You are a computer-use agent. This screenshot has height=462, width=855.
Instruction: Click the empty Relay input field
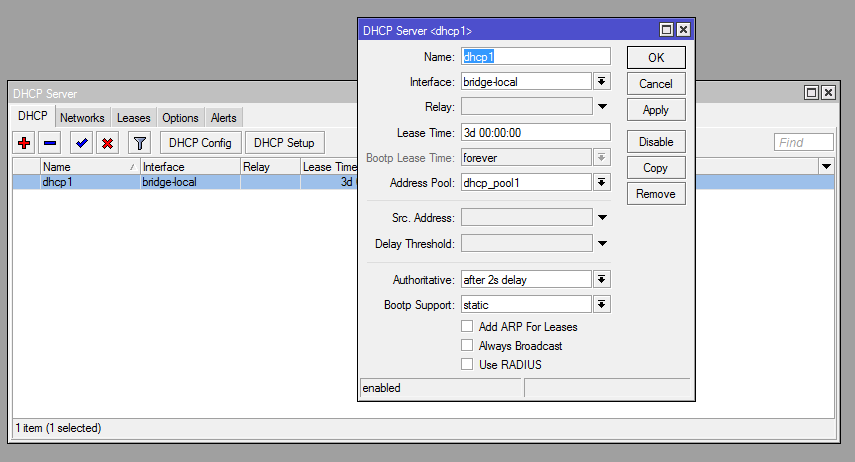click(527, 106)
